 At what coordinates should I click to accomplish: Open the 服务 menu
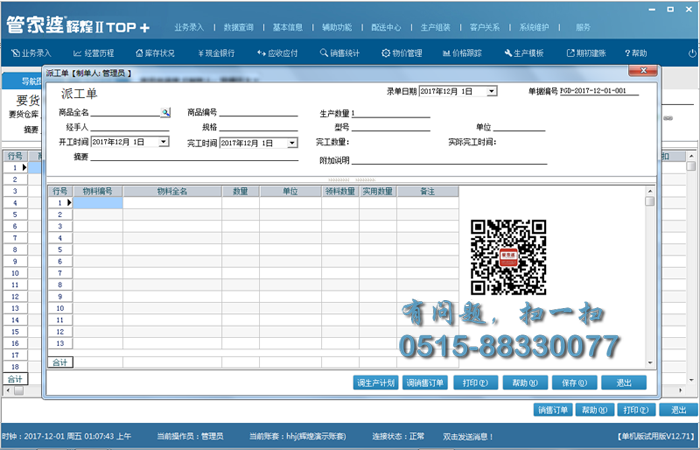pos(583,27)
